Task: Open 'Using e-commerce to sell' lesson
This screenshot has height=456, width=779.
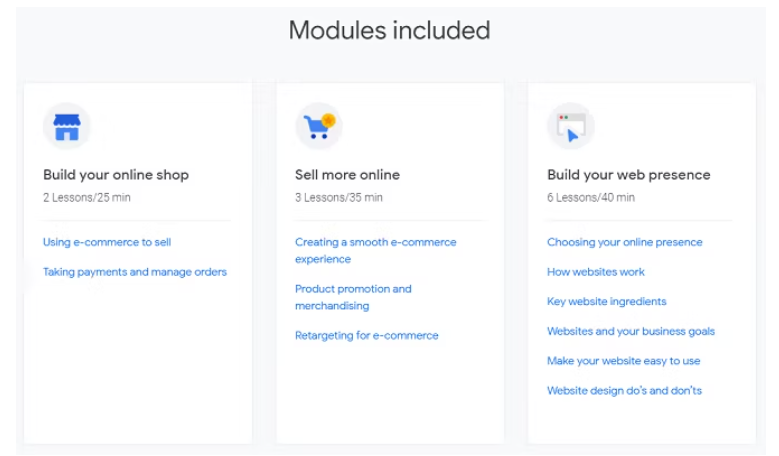Action: pyautogui.click(x=107, y=242)
